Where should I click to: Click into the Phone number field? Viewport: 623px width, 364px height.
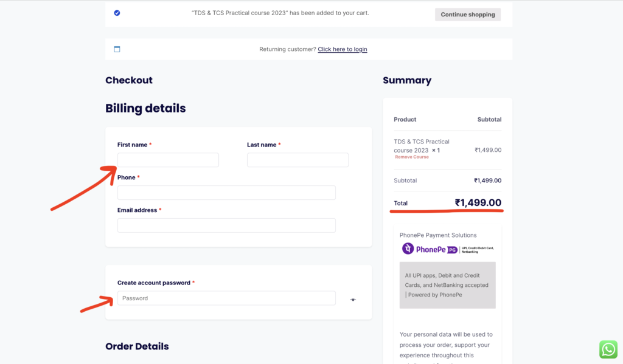[x=226, y=193]
